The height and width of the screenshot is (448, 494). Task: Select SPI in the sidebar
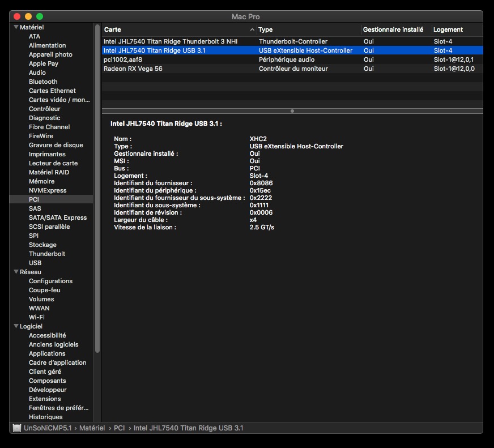pos(33,236)
